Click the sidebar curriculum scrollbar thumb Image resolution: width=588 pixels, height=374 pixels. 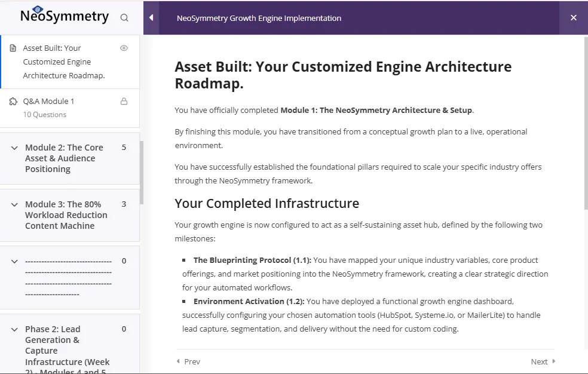(142, 173)
